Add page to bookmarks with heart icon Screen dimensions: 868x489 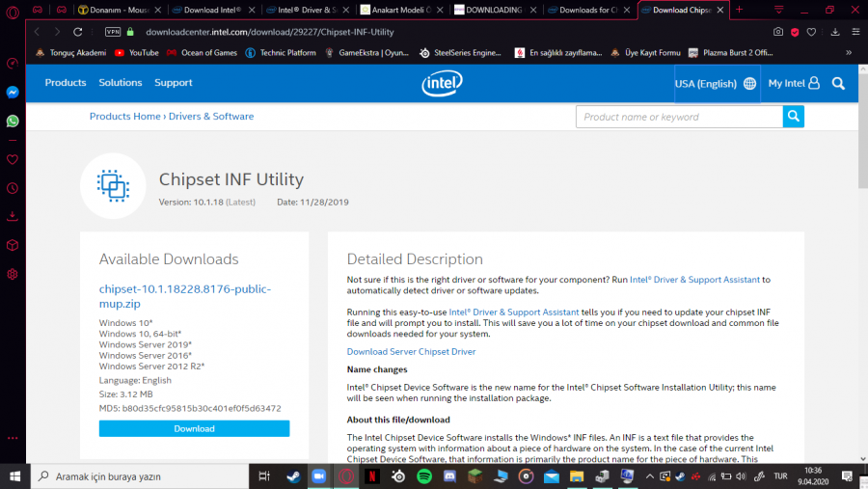tap(811, 32)
